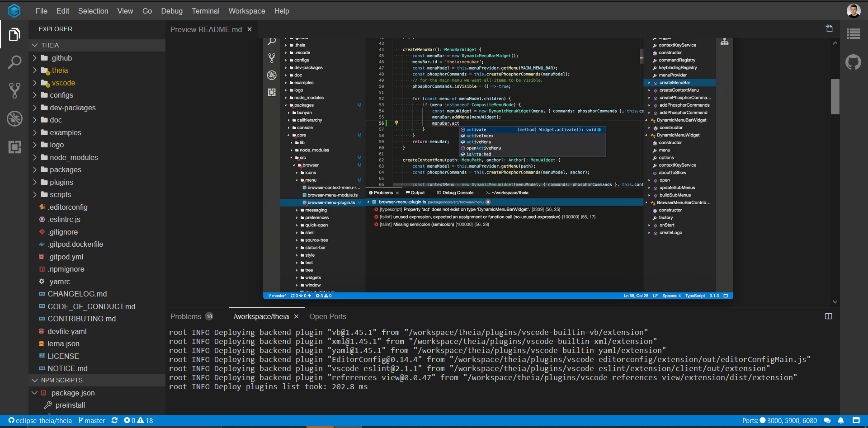Viewport: 868px width, 428px height.
Task: Click the errors and warnings count in status bar
Action: click(139, 420)
